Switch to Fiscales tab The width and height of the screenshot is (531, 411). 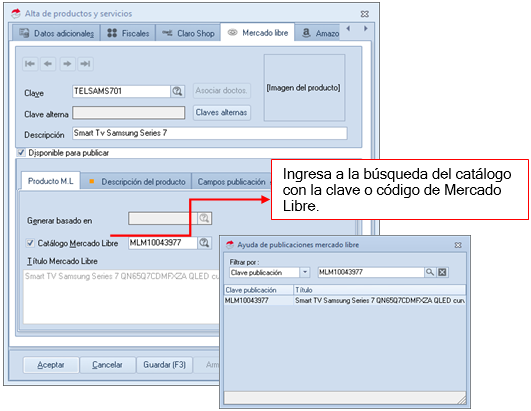click(128, 33)
